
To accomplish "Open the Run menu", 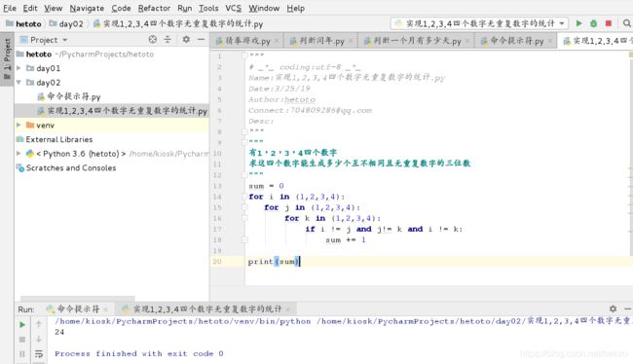I will [184, 8].
